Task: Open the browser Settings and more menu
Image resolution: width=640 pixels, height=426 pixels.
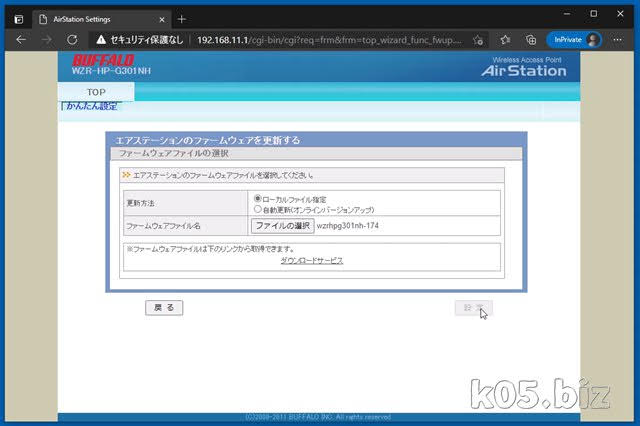Action: (618, 40)
